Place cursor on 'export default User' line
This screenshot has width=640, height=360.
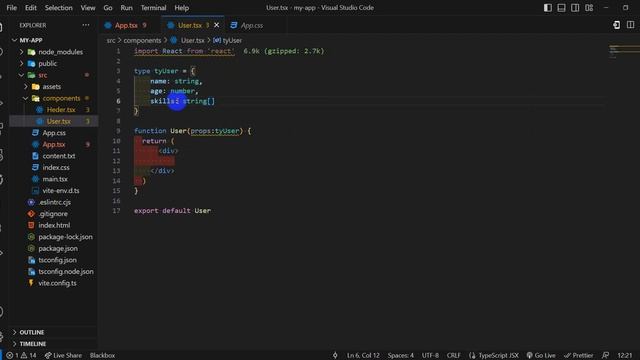pos(172,211)
